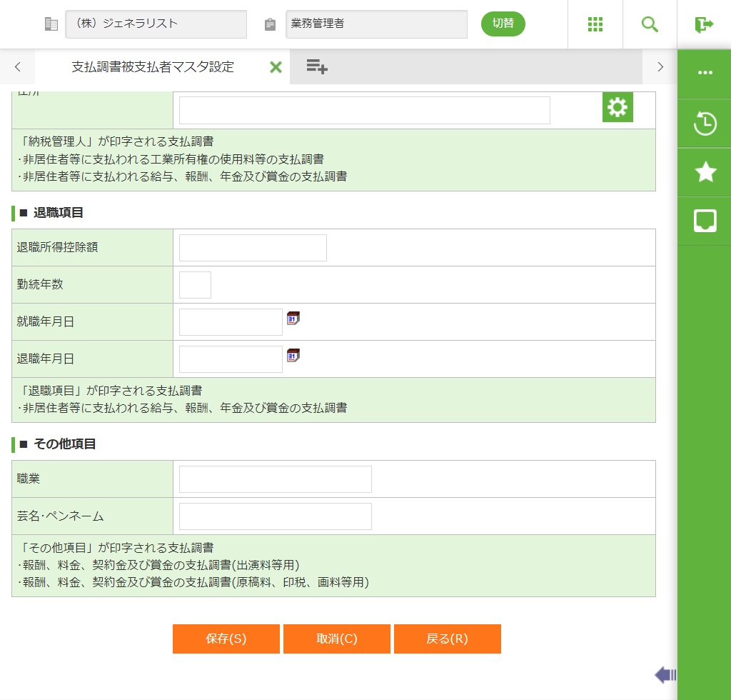Open the three-dots more menu in sidebar
Screen dimensions: 731x700
pos(705,73)
